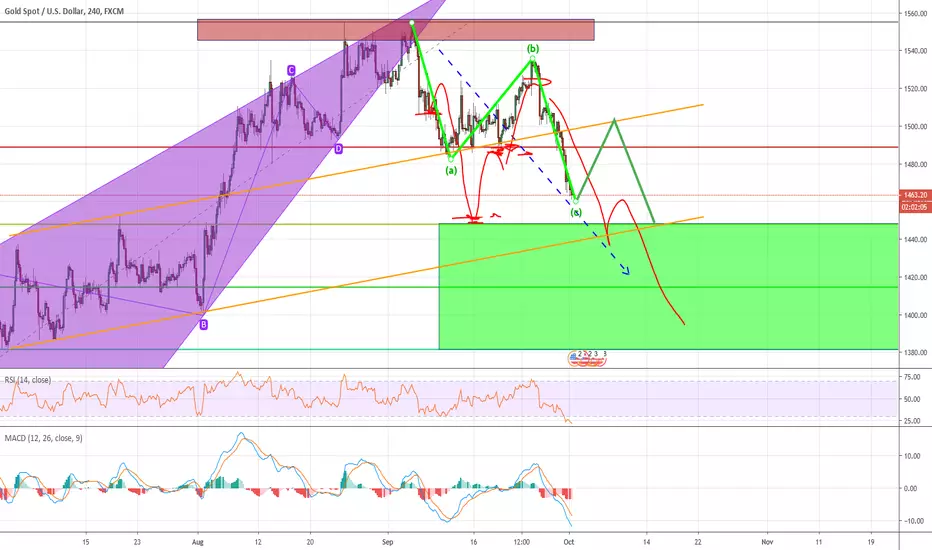Click the RSI 25.00 axis value
Image resolution: width=932 pixels, height=550 pixels.
[x=912, y=421]
